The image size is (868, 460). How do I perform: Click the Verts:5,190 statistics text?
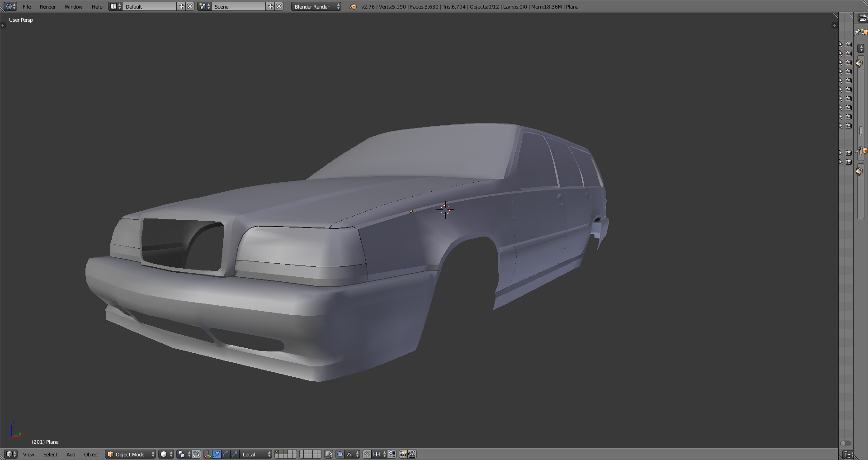click(392, 7)
